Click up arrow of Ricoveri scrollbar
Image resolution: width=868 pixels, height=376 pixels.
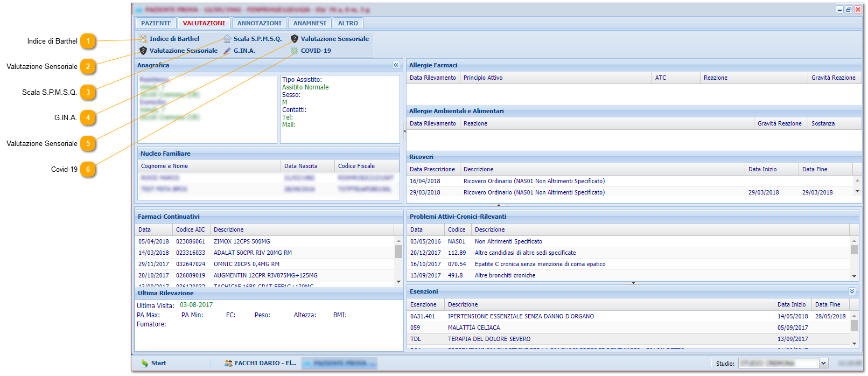[857, 180]
